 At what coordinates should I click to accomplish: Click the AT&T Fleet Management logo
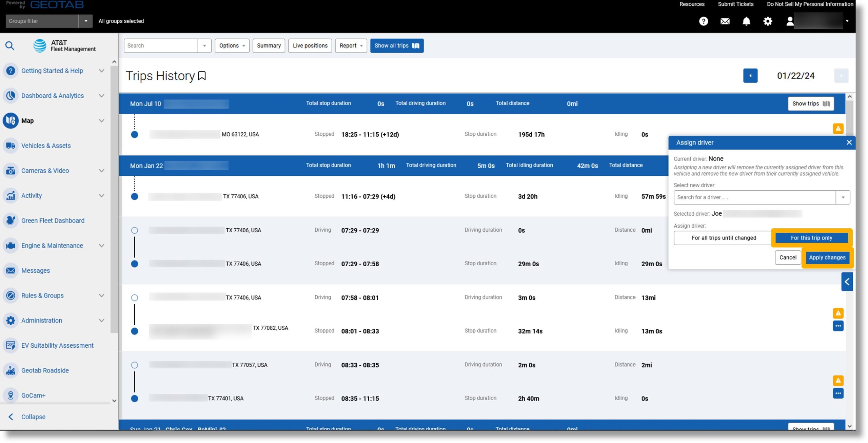coord(64,45)
